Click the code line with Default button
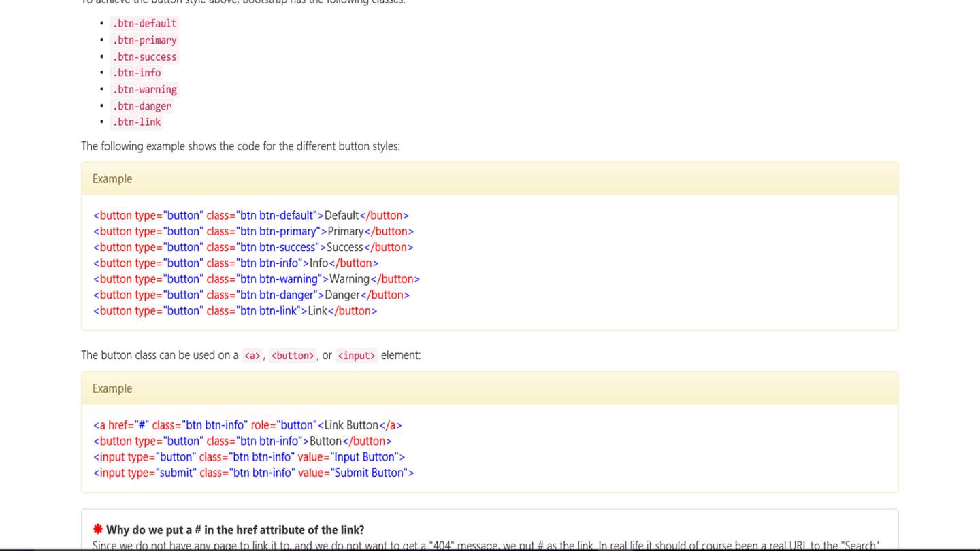Viewport: 980px width, 551px height. coord(251,216)
